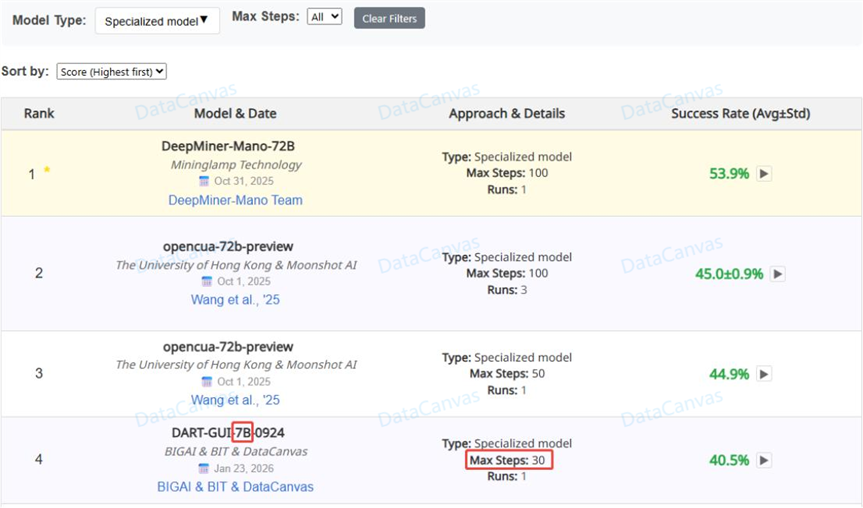Click the star icon next to rank 1

(47, 170)
